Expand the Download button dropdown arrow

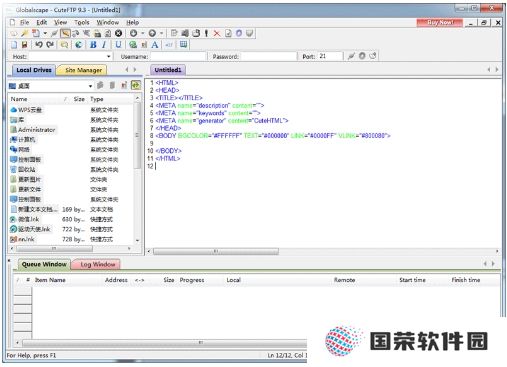[x=142, y=33]
